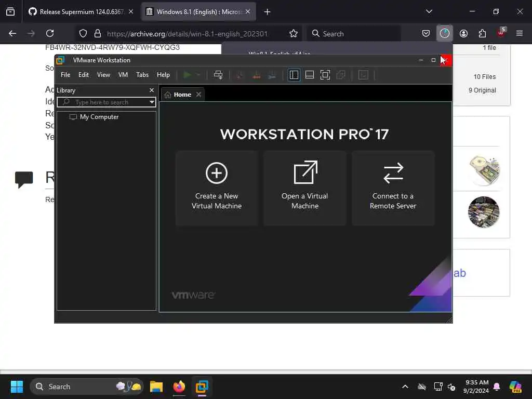This screenshot has width=532, height=399.
Task: Click the VMware Workstation taskbar icon
Action: 202,387
